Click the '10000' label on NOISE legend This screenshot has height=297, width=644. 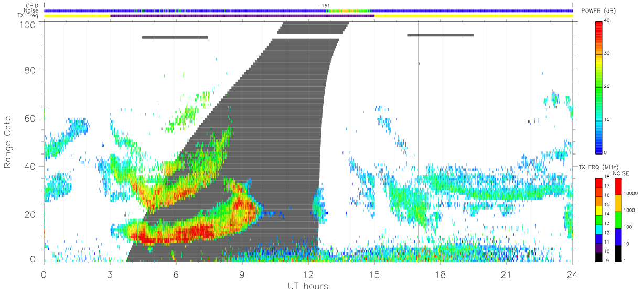coord(631,193)
